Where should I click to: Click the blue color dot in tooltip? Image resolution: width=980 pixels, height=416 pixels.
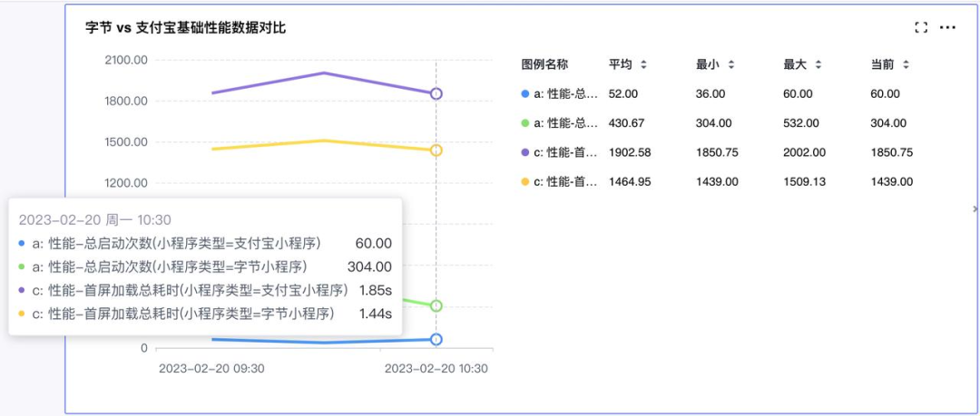point(22,244)
